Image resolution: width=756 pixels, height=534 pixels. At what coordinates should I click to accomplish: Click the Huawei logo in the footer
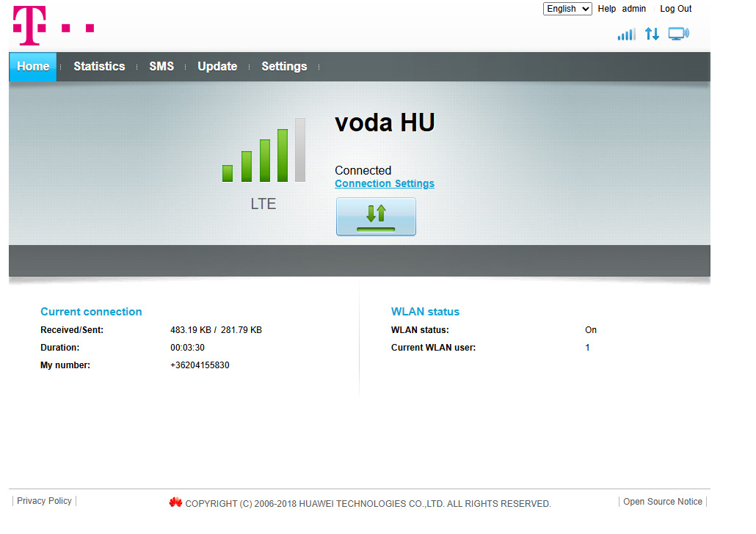point(175,502)
